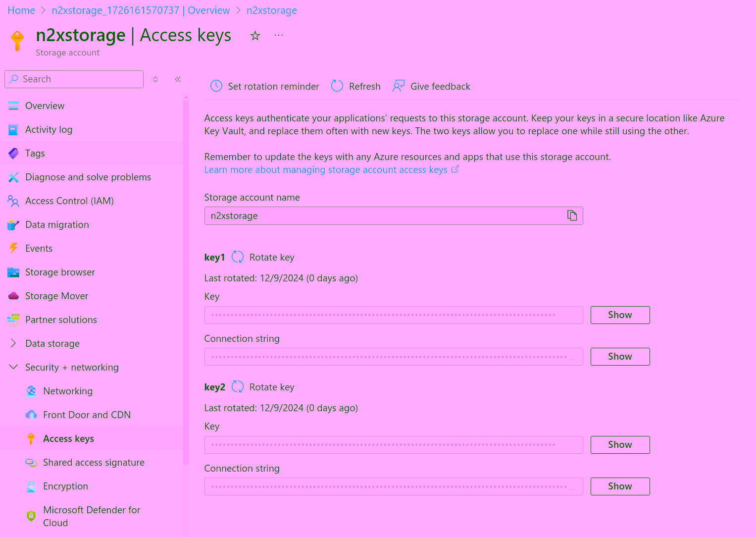
Task: Collapse the sidebar with the double-chevron
Action: [x=178, y=79]
